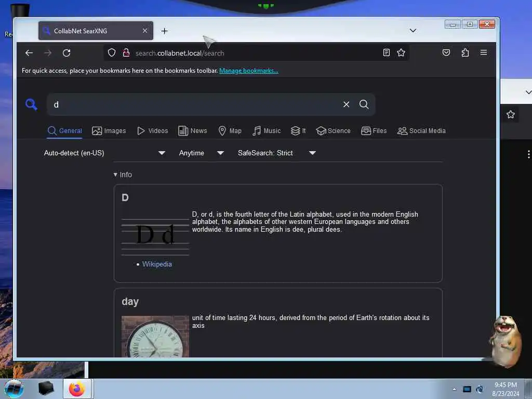The height and width of the screenshot is (399, 532).
Task: Open the Firefox hamburger menu
Action: (x=484, y=52)
